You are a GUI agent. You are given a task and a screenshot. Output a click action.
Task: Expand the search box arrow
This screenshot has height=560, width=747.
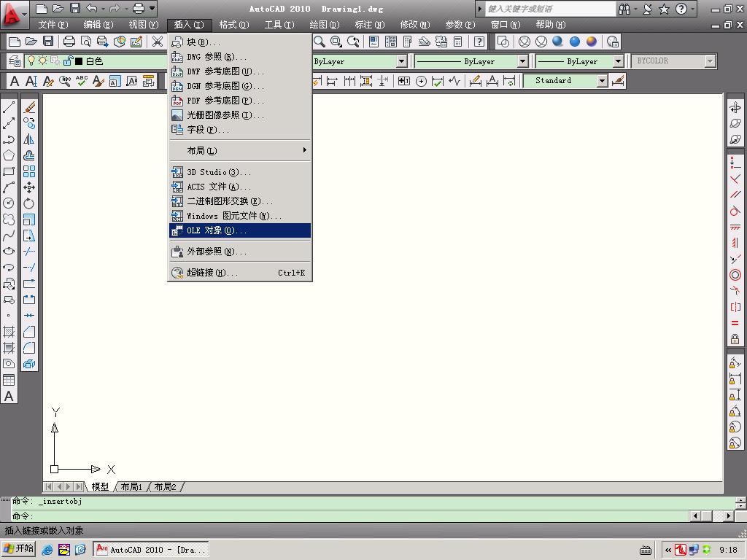pyautogui.click(x=480, y=9)
